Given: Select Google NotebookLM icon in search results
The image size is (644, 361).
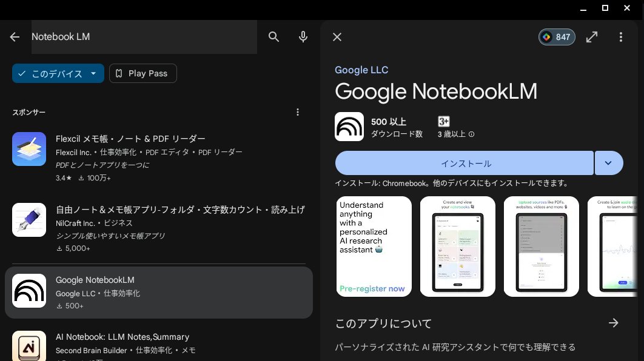Looking at the screenshot, I should pyautogui.click(x=29, y=291).
